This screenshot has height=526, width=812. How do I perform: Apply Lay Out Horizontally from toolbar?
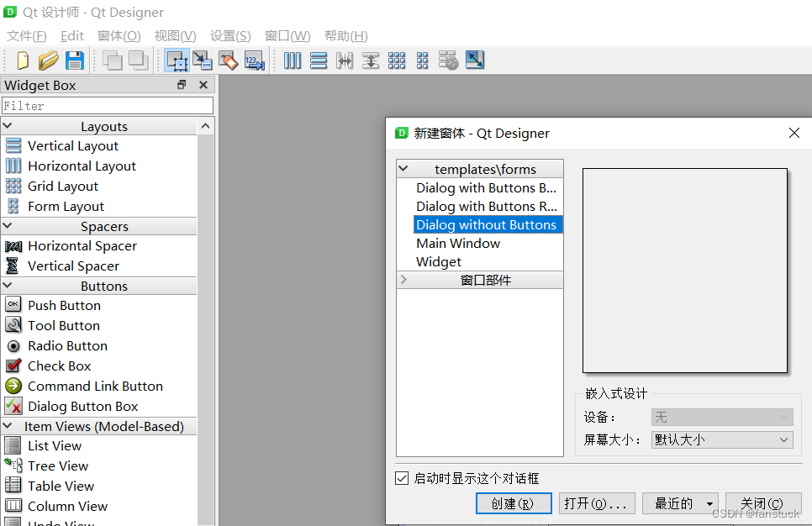click(x=292, y=60)
